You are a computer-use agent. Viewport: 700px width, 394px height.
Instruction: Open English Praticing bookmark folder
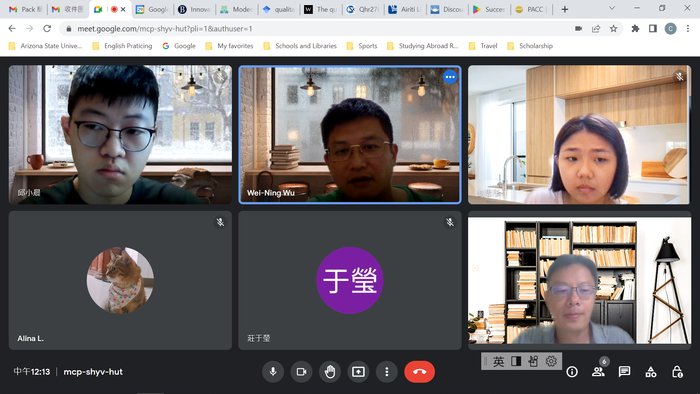click(x=122, y=46)
